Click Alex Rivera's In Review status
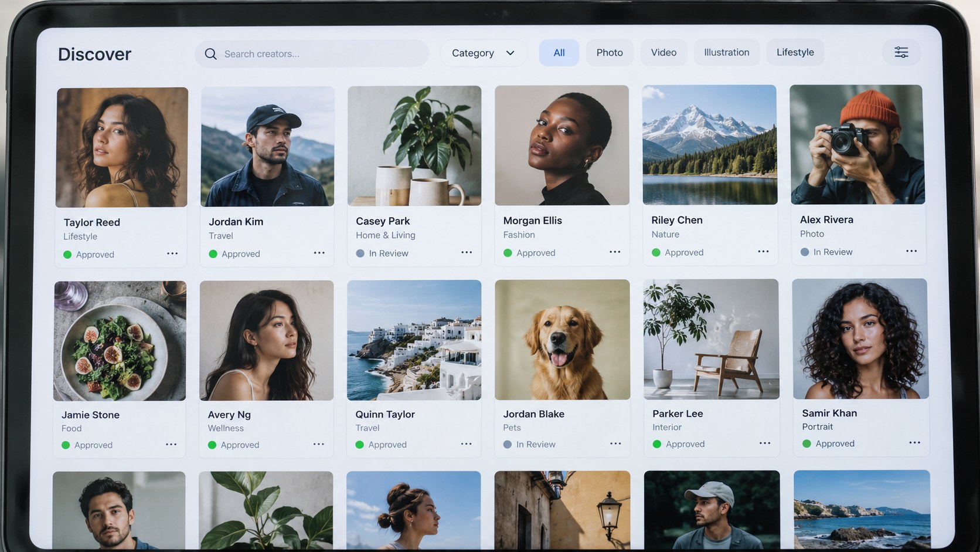 coord(826,252)
